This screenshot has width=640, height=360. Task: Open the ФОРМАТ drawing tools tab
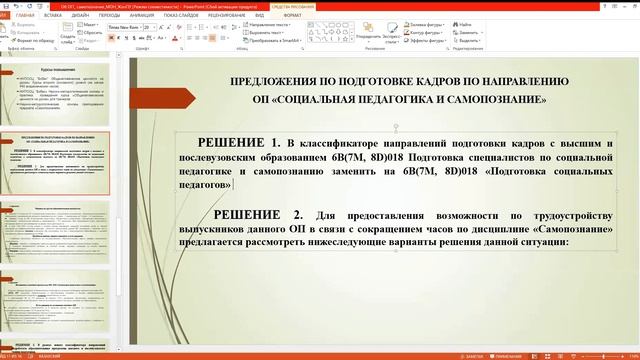[292, 16]
